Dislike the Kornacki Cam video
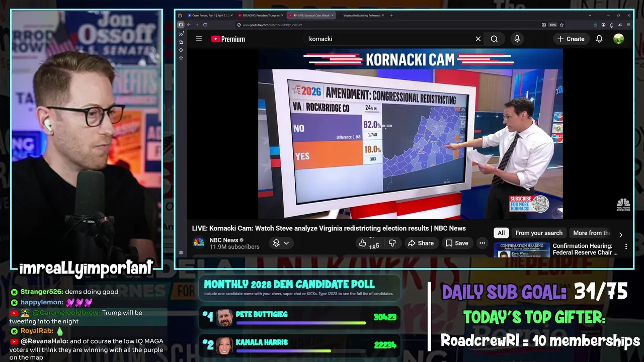This screenshot has width=644, height=362. [392, 243]
